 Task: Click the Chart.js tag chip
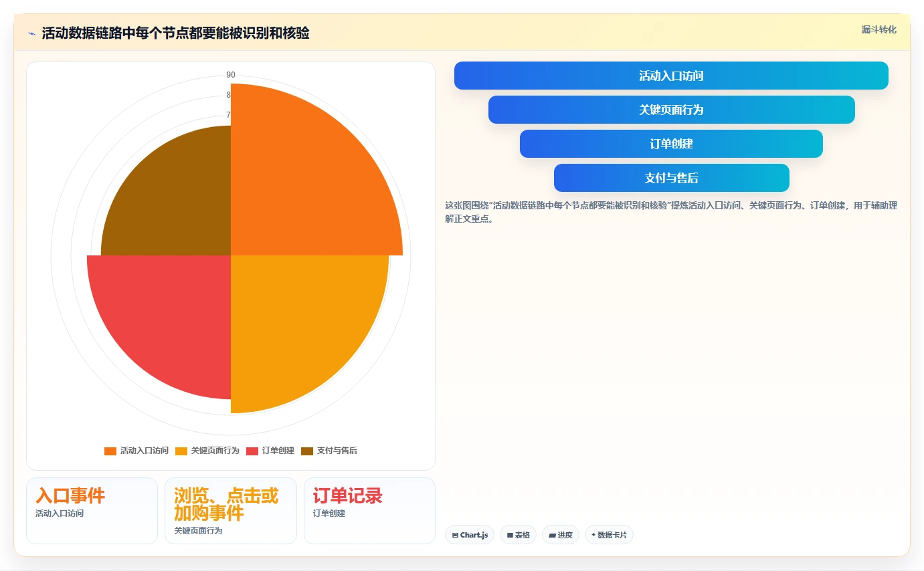470,535
